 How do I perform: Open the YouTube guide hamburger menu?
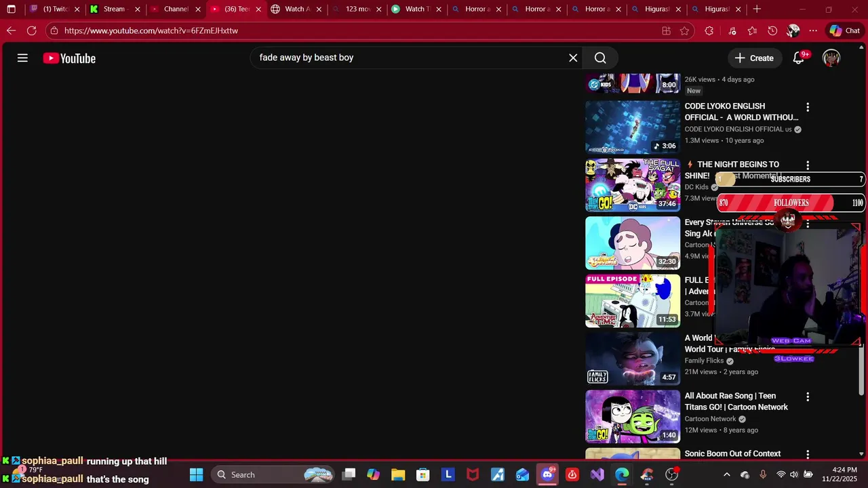click(x=22, y=58)
